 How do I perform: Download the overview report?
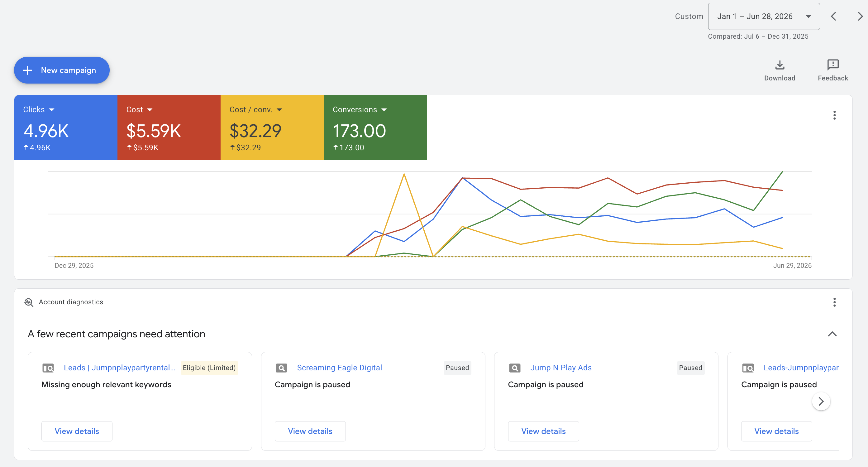pos(780,70)
